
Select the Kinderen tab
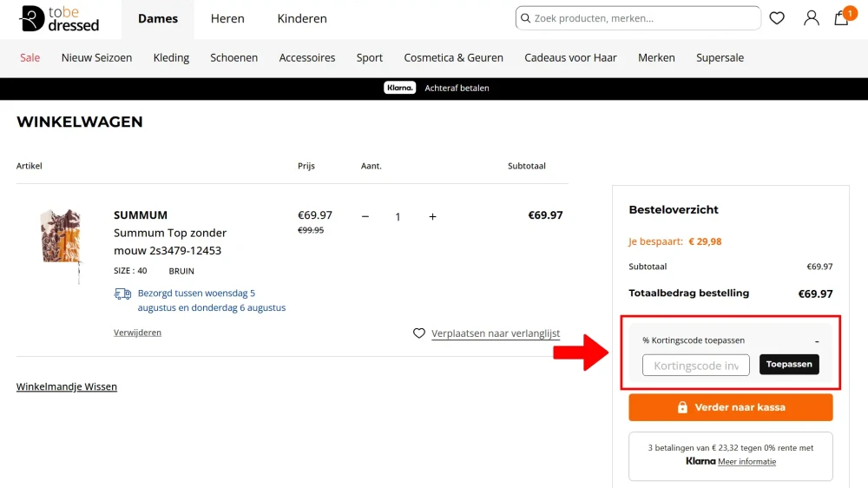click(x=302, y=19)
